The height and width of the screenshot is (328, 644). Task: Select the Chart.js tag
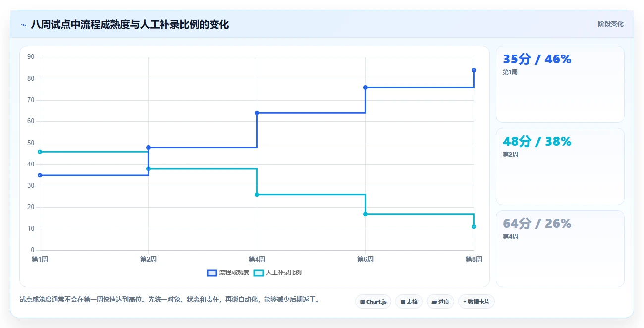(373, 301)
